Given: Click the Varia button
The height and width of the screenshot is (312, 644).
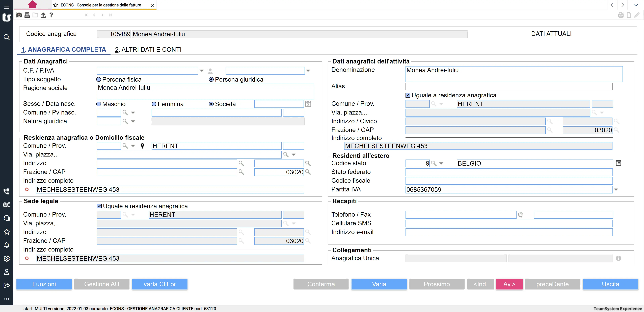Looking at the screenshot, I should pyautogui.click(x=379, y=284).
